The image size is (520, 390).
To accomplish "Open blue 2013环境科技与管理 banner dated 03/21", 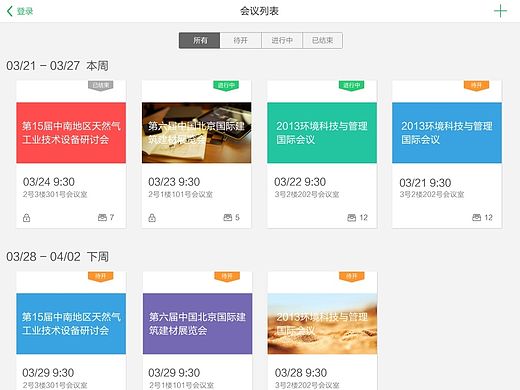I will coord(447,133).
